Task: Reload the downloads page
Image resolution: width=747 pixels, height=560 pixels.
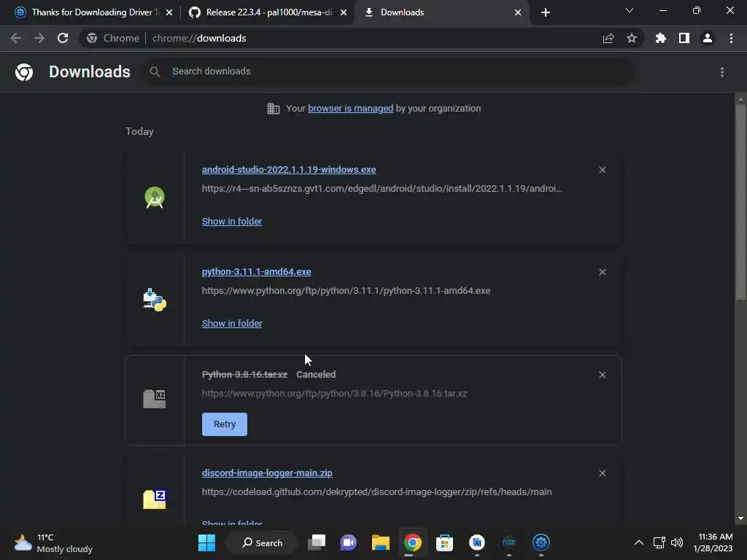Action: pos(63,38)
